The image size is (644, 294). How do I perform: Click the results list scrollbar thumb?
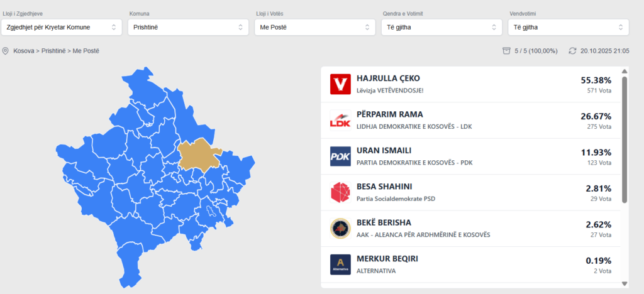[624, 138]
